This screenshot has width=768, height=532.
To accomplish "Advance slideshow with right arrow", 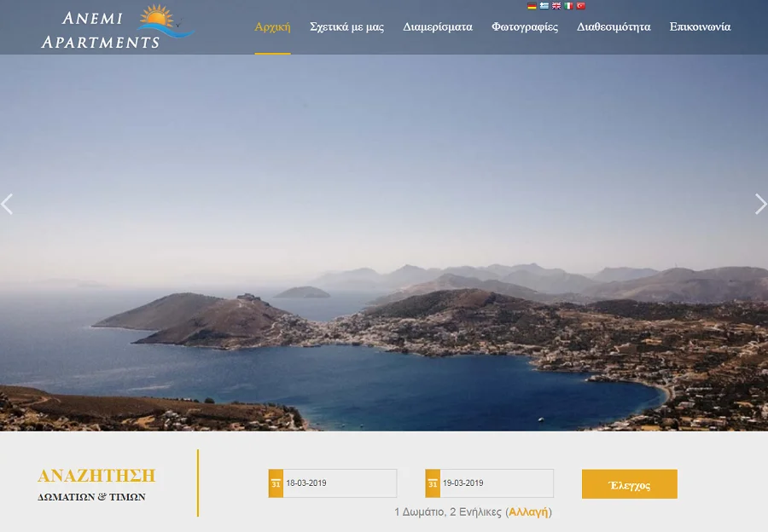I will tap(760, 204).
